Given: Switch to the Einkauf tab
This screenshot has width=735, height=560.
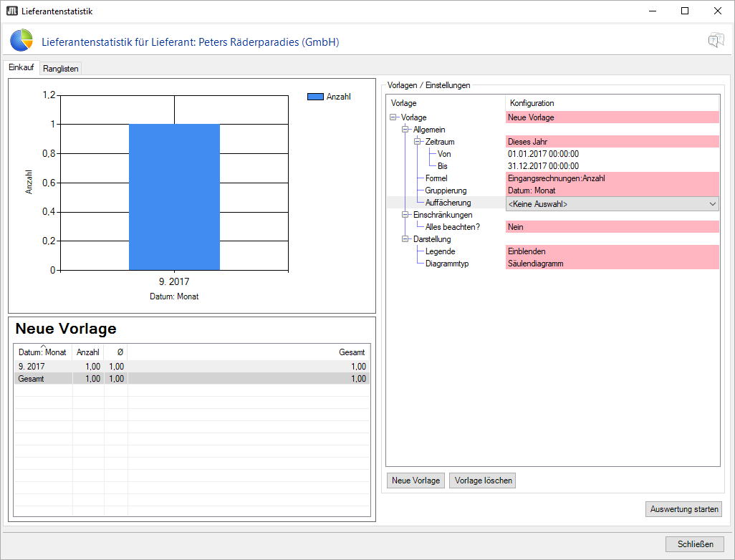Looking at the screenshot, I should pos(21,67).
